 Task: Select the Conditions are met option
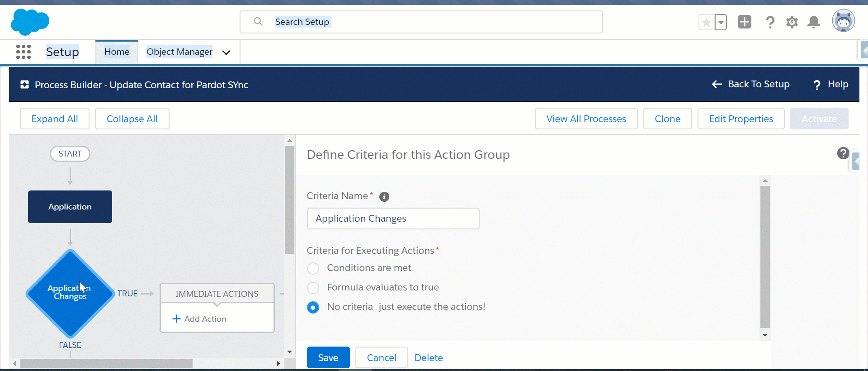[313, 268]
